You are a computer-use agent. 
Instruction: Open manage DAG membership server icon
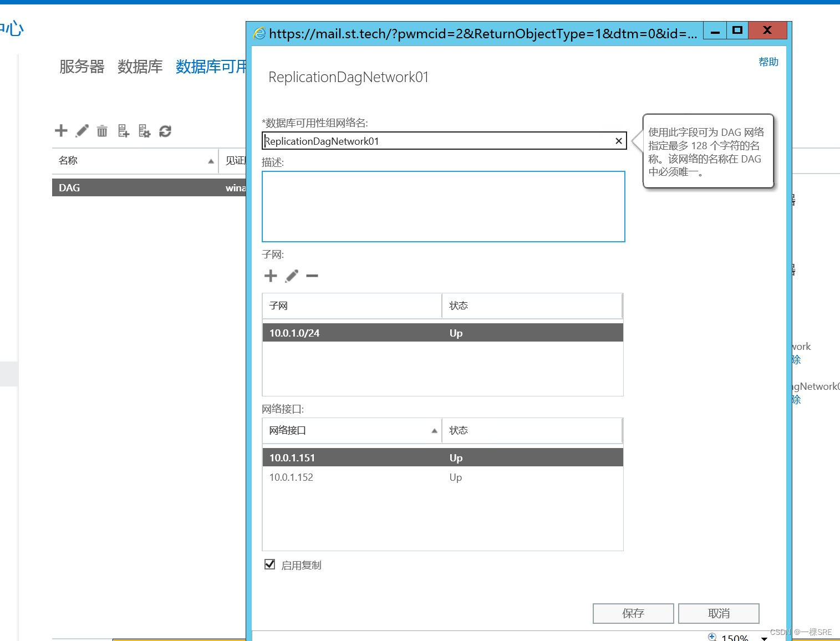(123, 131)
